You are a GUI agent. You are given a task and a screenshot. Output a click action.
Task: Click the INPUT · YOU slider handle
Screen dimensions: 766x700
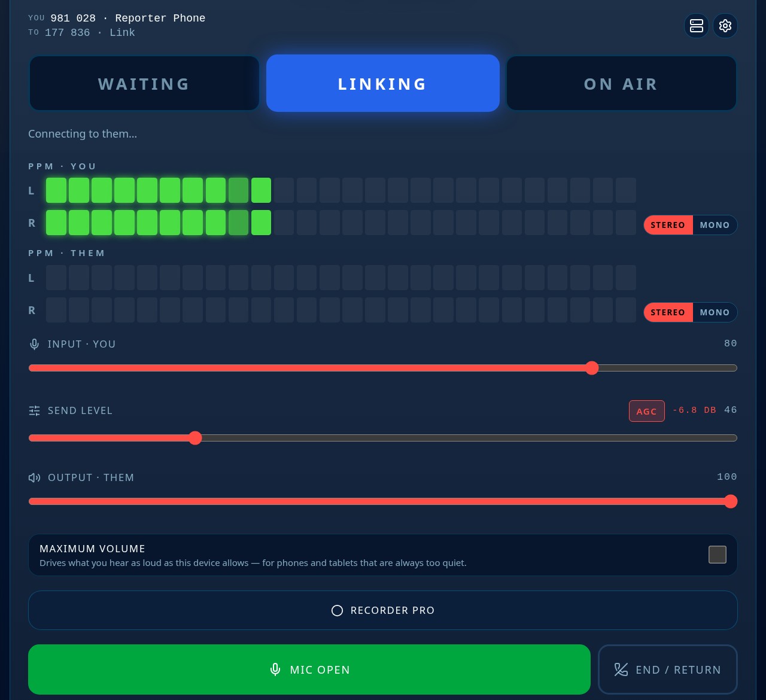(592, 368)
